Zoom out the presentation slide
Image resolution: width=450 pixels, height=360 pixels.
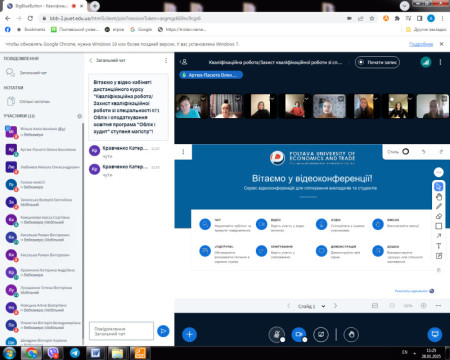[392, 306]
